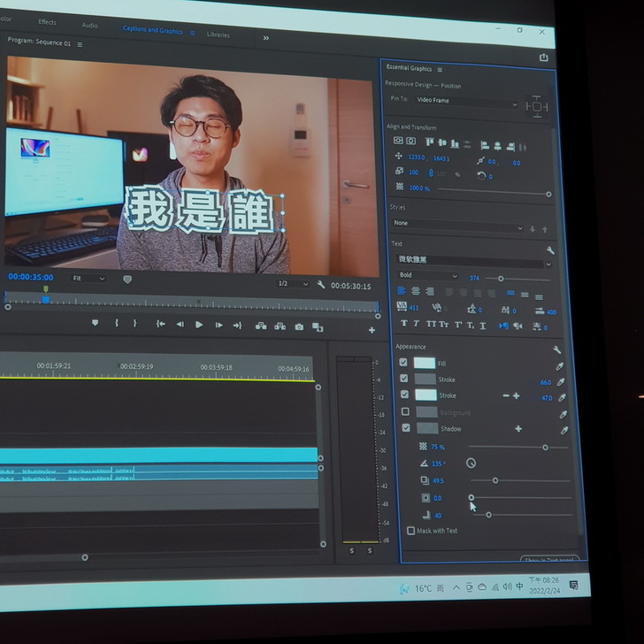Pick second Stroke color with eyedropper
The width and height of the screenshot is (644, 644).
[x=562, y=397]
